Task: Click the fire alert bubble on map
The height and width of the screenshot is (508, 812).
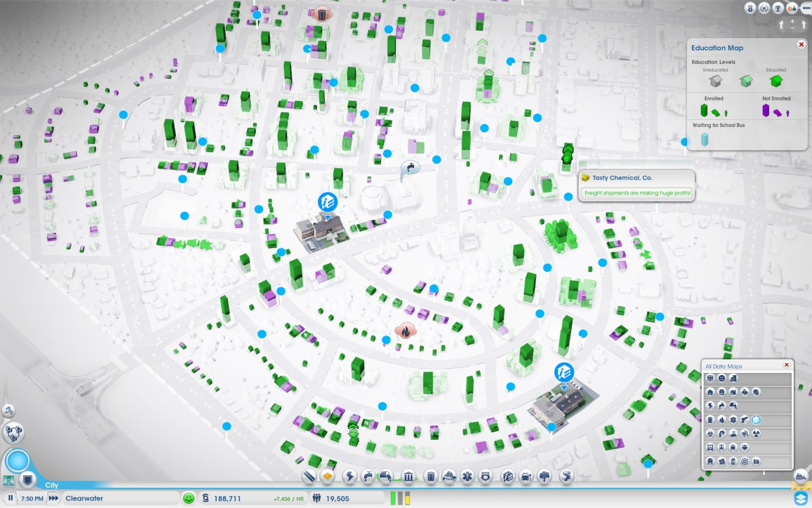Action: click(405, 331)
